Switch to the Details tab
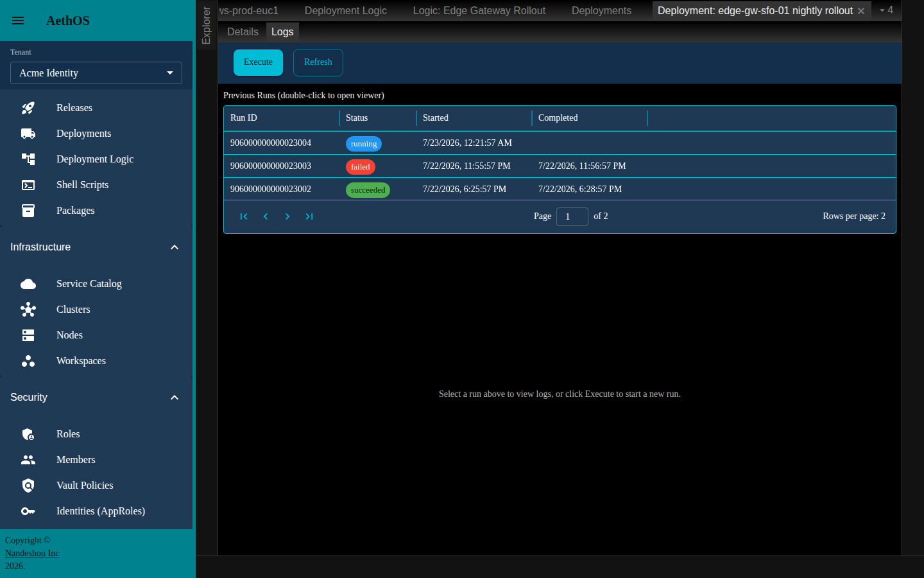 pos(243,31)
